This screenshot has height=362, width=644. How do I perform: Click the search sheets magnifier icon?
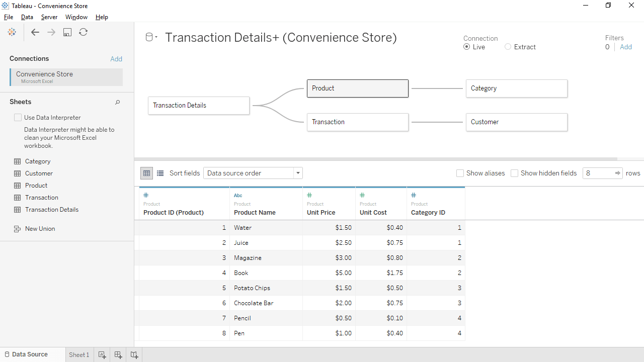click(117, 102)
